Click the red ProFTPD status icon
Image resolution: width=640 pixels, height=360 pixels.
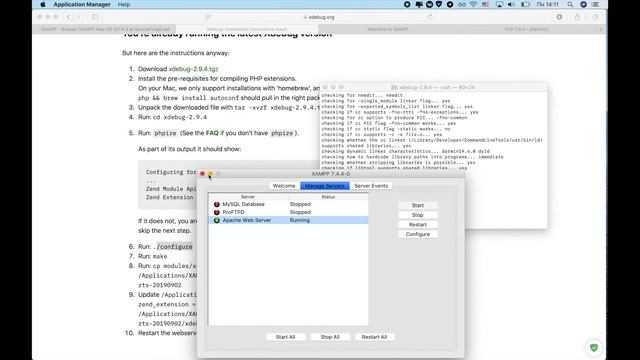[x=217, y=212]
